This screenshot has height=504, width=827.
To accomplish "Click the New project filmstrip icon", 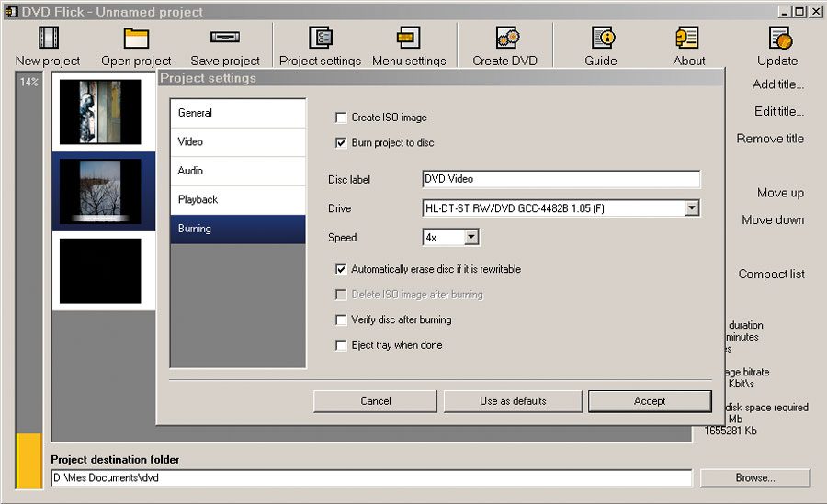I will [49, 38].
